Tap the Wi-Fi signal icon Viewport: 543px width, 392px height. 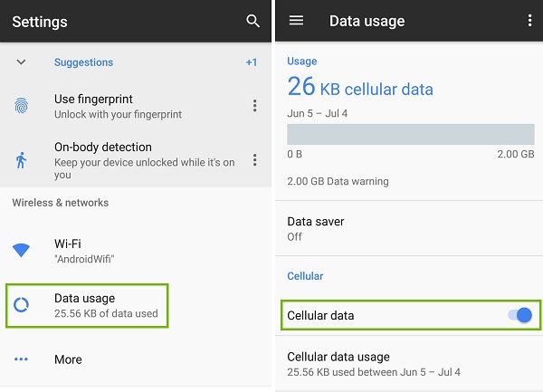pos(21,250)
